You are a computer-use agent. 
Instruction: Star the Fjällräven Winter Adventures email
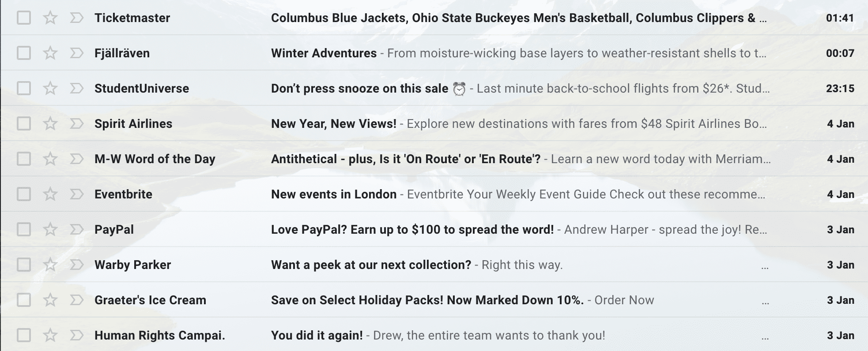(x=50, y=53)
